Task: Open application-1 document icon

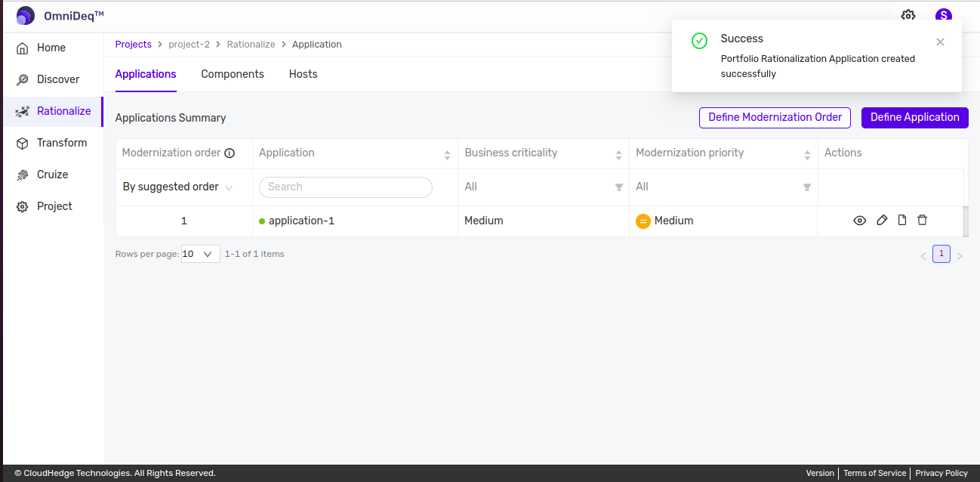Action: 901,221
